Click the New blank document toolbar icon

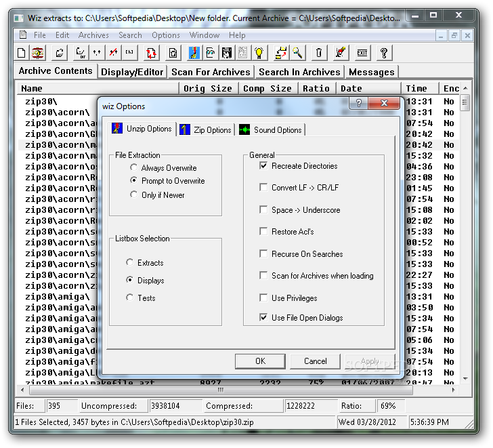(x=22, y=53)
